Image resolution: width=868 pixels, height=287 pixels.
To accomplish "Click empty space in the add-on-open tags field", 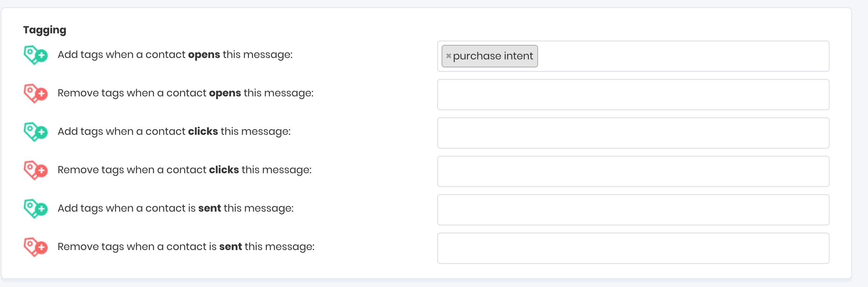I will click(678, 56).
